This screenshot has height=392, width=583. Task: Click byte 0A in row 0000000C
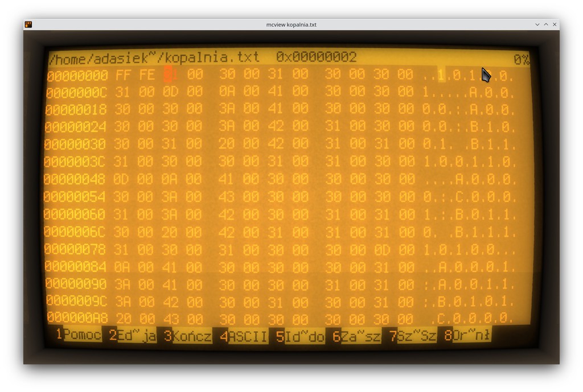point(227,91)
